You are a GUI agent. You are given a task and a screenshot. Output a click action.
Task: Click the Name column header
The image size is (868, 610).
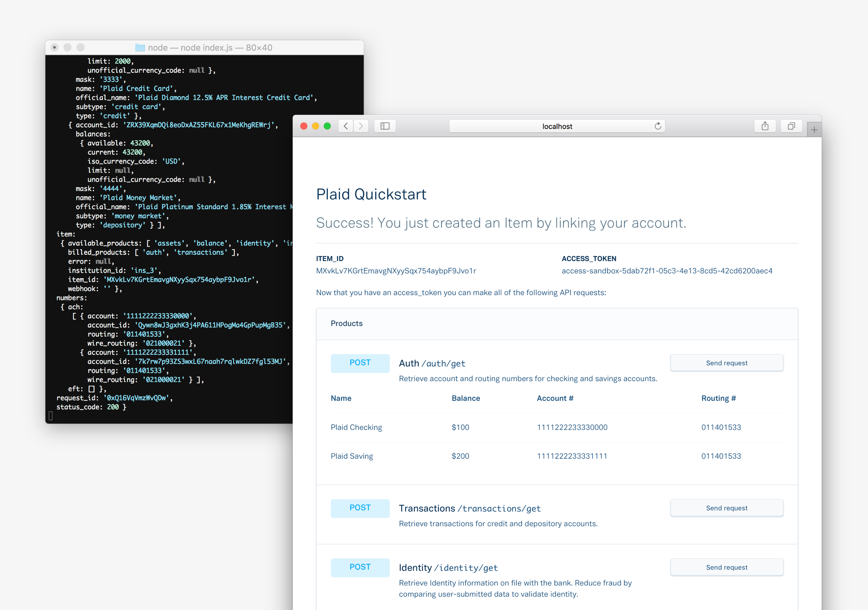coord(341,398)
